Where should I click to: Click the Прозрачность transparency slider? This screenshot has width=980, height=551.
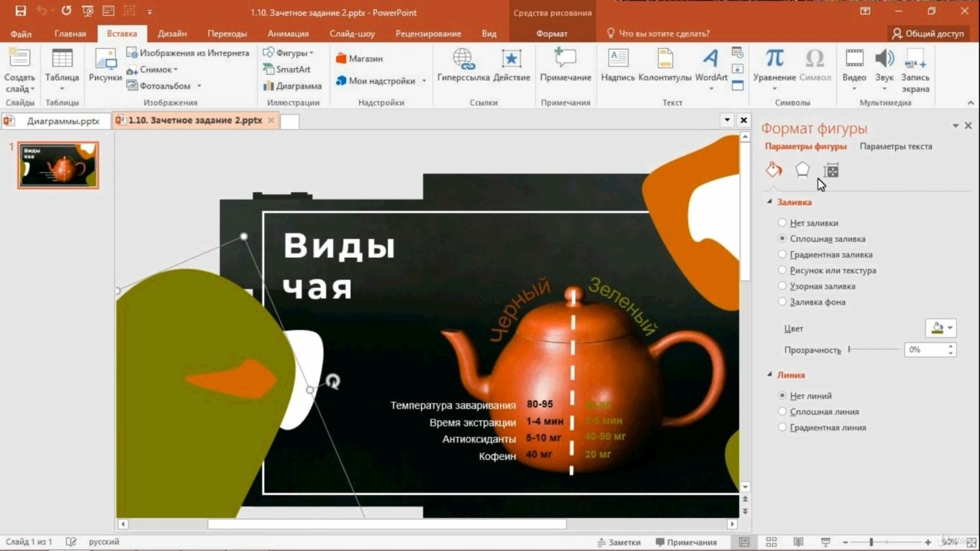874,350
